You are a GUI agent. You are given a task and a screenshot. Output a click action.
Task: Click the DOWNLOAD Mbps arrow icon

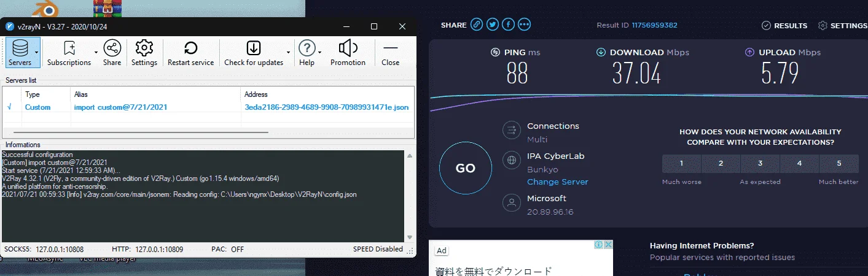click(601, 52)
